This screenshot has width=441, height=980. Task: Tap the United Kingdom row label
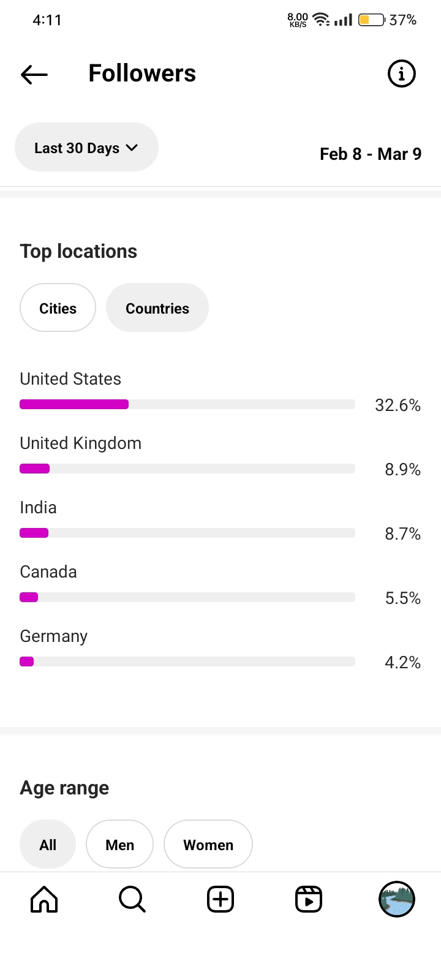pos(81,443)
